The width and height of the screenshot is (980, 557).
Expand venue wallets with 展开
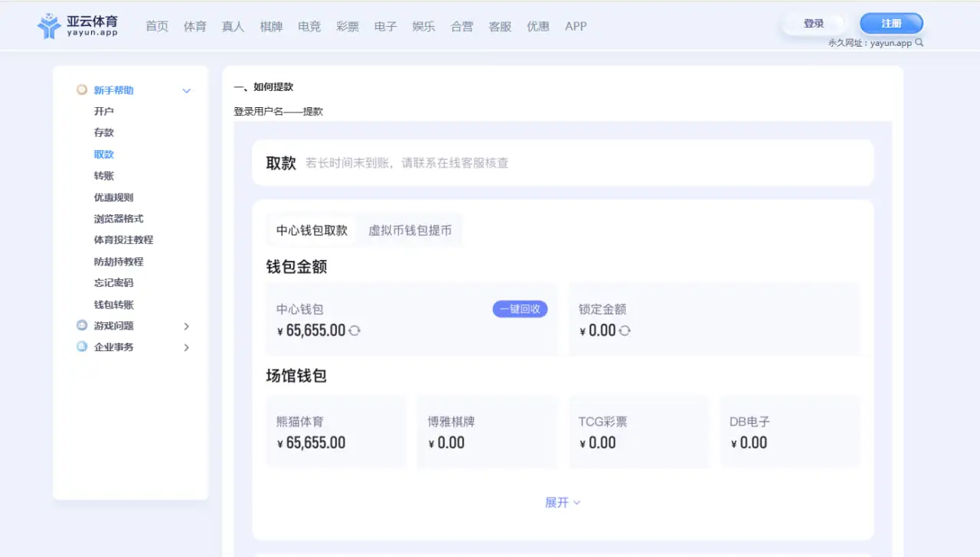coord(563,503)
